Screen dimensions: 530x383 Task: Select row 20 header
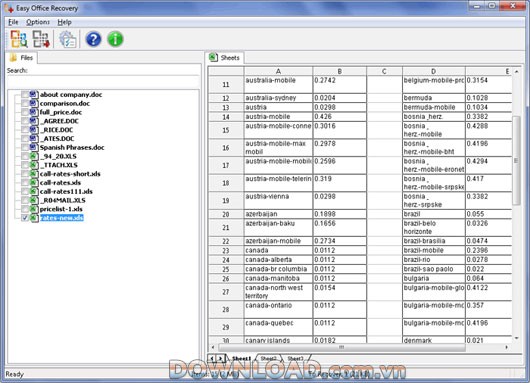pyautogui.click(x=226, y=214)
